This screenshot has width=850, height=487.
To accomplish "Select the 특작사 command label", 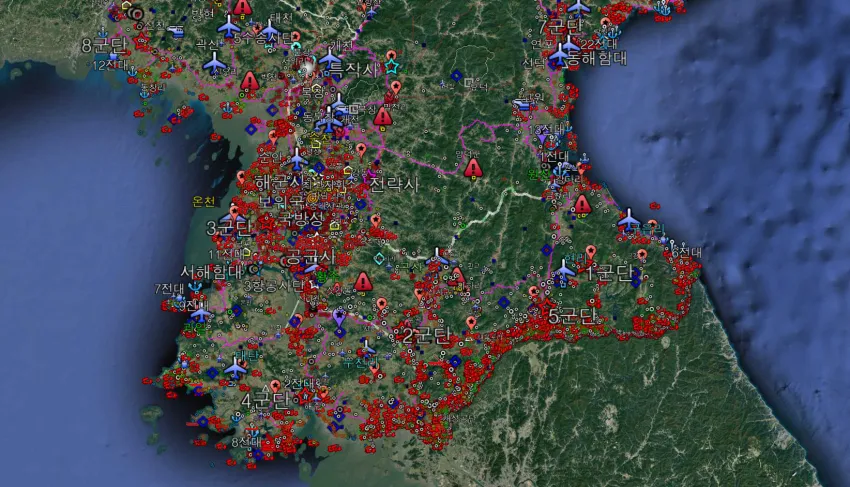I will pyautogui.click(x=355, y=70).
